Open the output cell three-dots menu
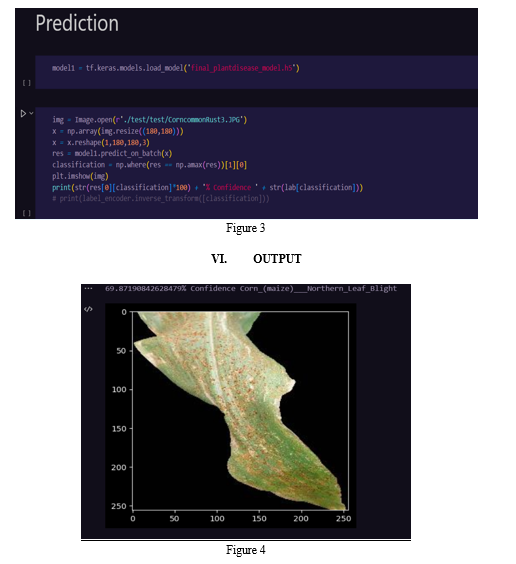Screen dimensions: 516x564 88,288
